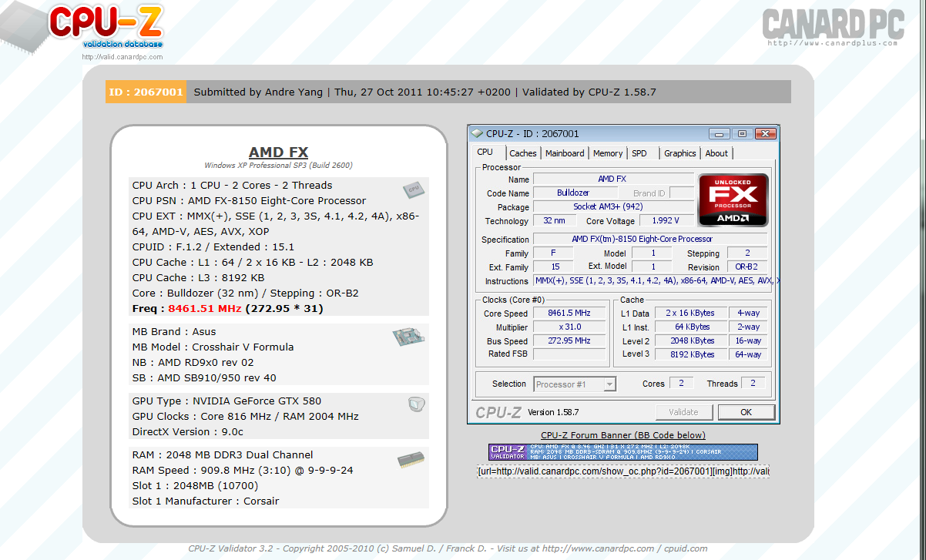The image size is (926, 560).
Task: Click the Level 2 cache value 2048 KBytes
Action: (692, 340)
